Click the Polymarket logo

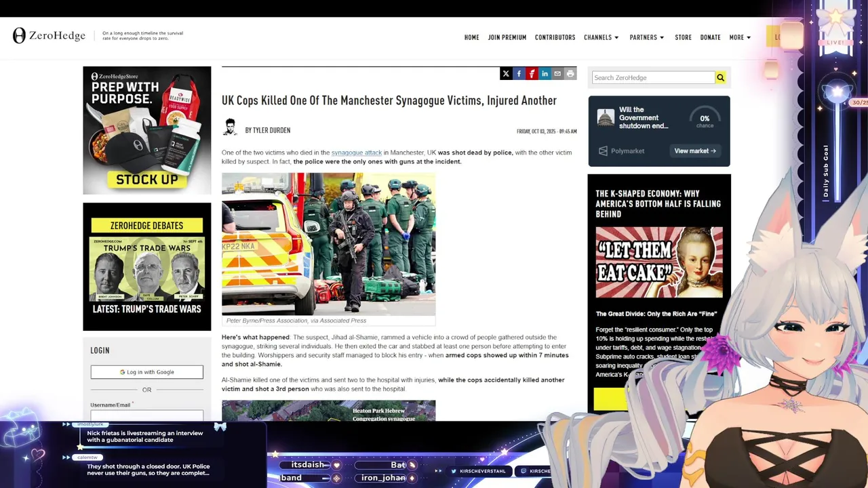621,151
